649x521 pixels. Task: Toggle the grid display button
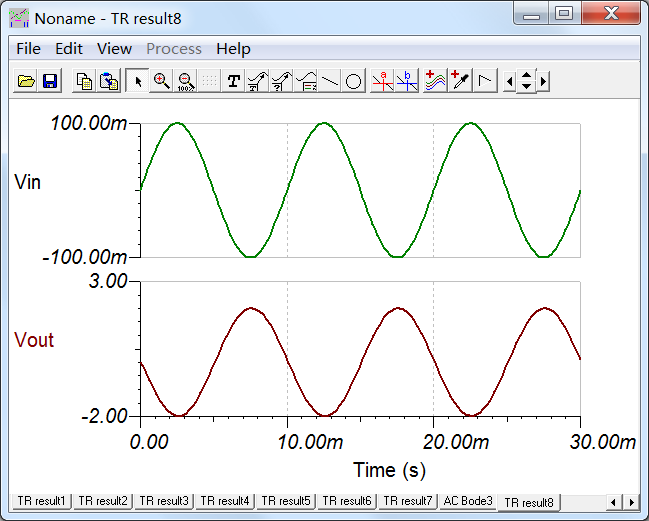click(209, 81)
